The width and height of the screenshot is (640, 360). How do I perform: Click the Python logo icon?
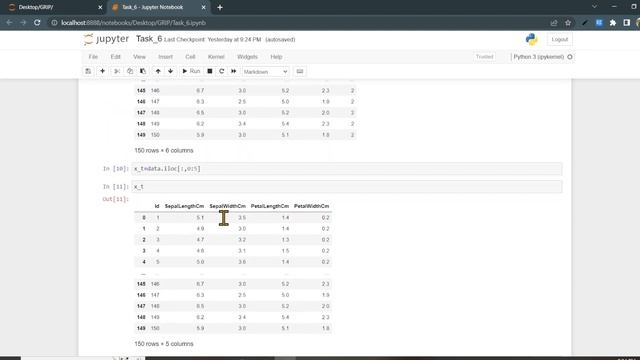tap(531, 39)
